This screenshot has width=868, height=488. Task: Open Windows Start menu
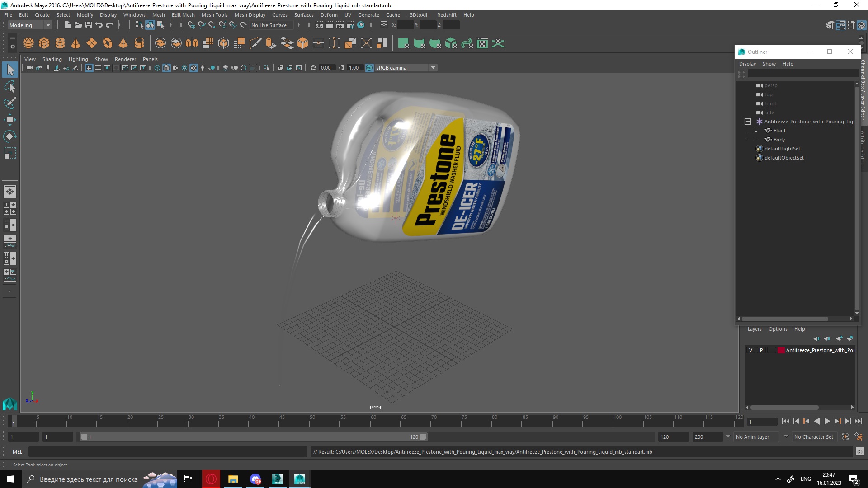coord(10,479)
